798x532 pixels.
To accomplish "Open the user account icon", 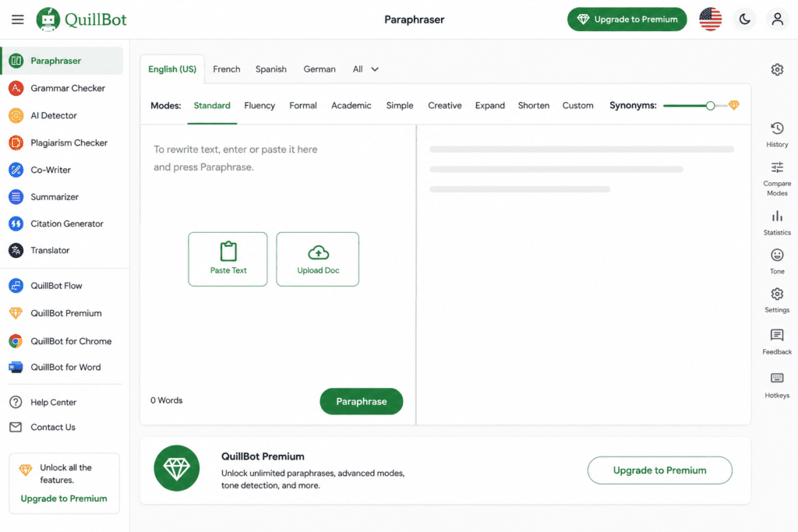I will tap(777, 19).
